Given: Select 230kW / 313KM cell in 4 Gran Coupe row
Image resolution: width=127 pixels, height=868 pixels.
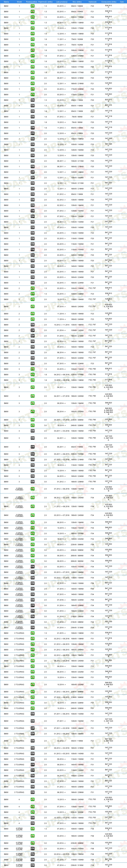Looking at the screenshot, I should coord(77,865).
